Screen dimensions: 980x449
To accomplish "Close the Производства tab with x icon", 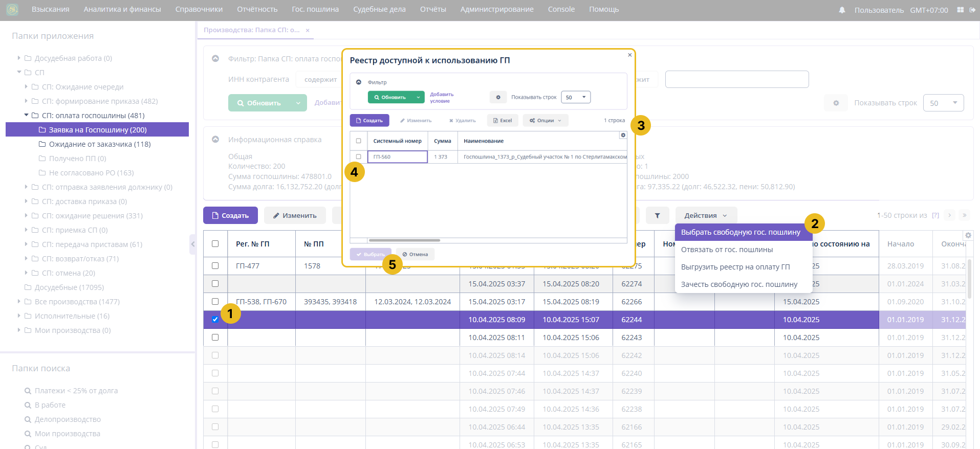I will click(308, 30).
